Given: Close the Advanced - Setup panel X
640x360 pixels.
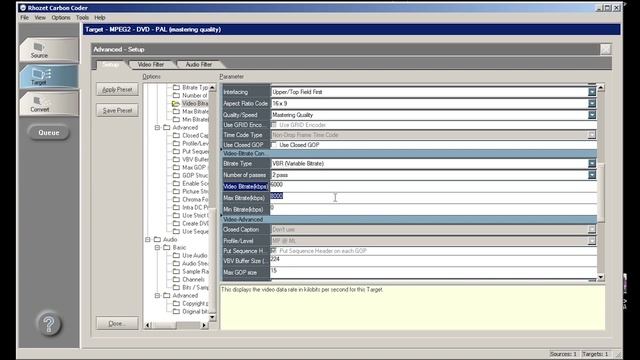Looking at the screenshot, I should 605,49.
